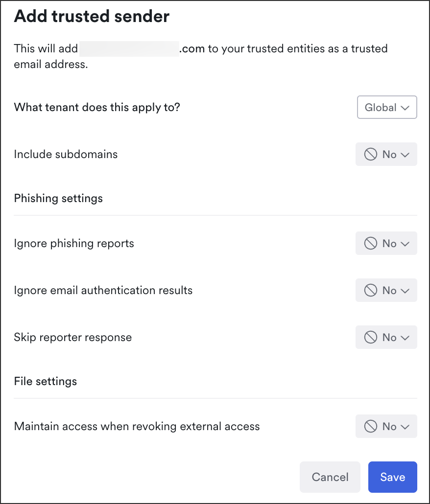Click the Phishing settings section heading
The image size is (430, 504).
pos(58,198)
